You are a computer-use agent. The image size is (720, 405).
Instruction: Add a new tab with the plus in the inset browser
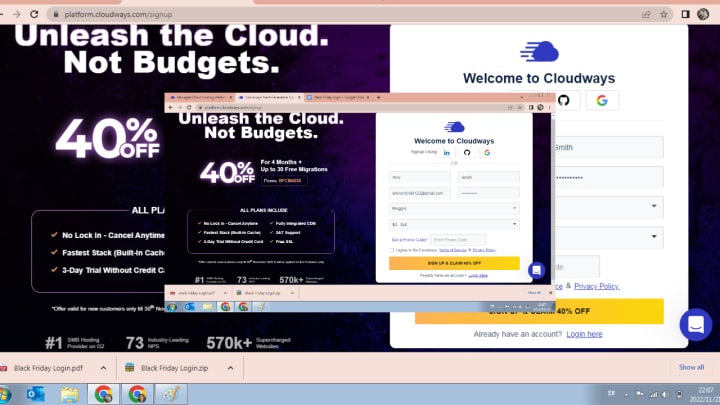coord(378,97)
